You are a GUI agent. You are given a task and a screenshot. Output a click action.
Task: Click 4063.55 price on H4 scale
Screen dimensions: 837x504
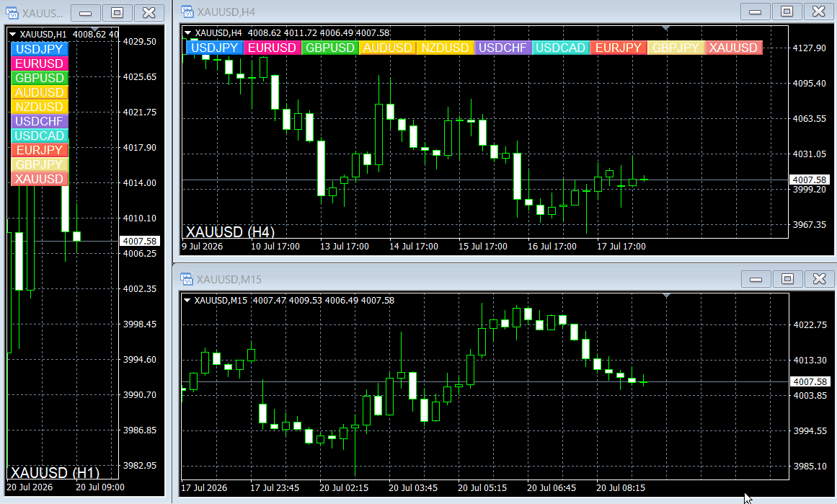809,119
